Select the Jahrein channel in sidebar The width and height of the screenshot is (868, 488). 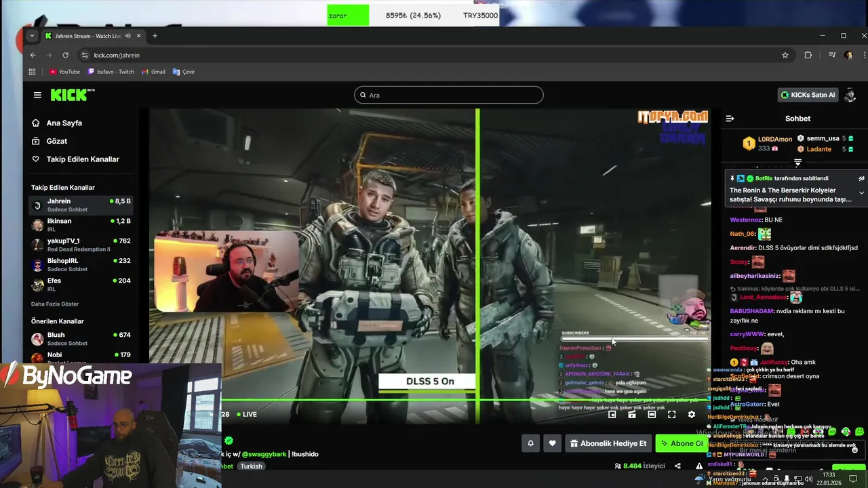click(x=81, y=205)
